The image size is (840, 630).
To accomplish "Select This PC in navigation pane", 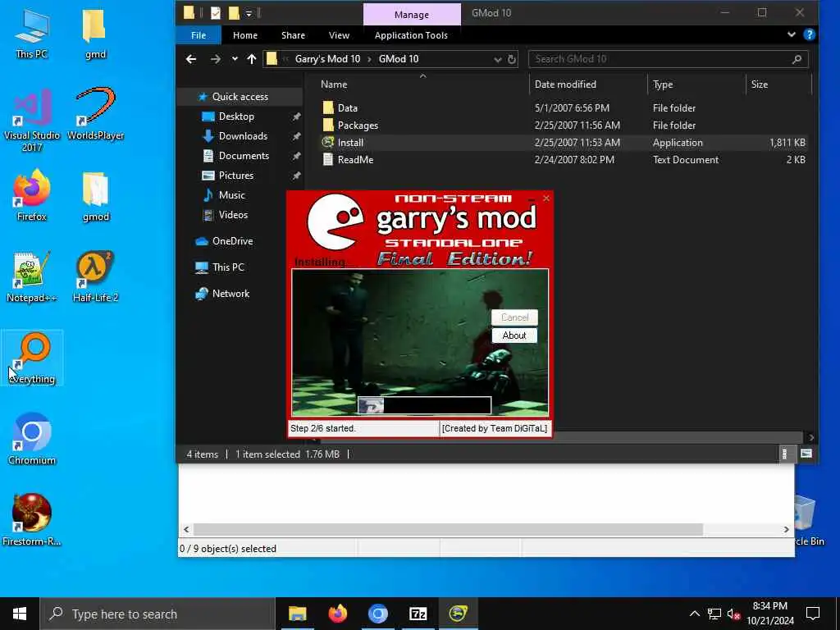I will [228, 267].
